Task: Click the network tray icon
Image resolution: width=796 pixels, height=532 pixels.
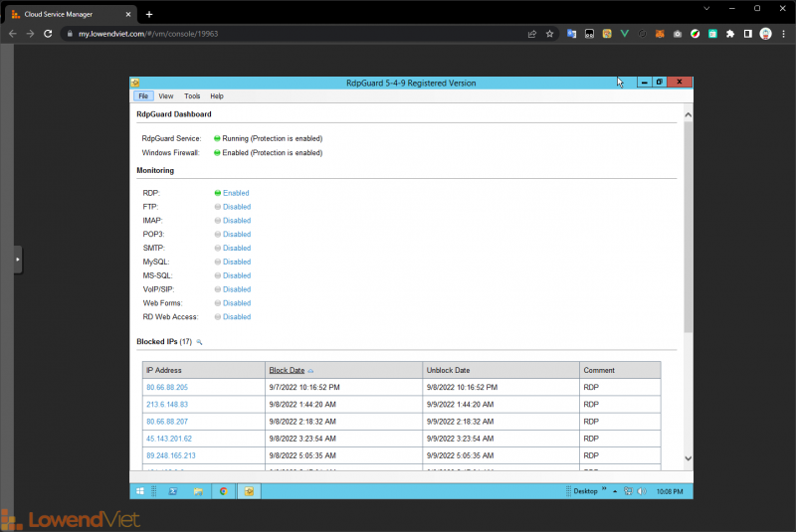Action: coord(628,491)
